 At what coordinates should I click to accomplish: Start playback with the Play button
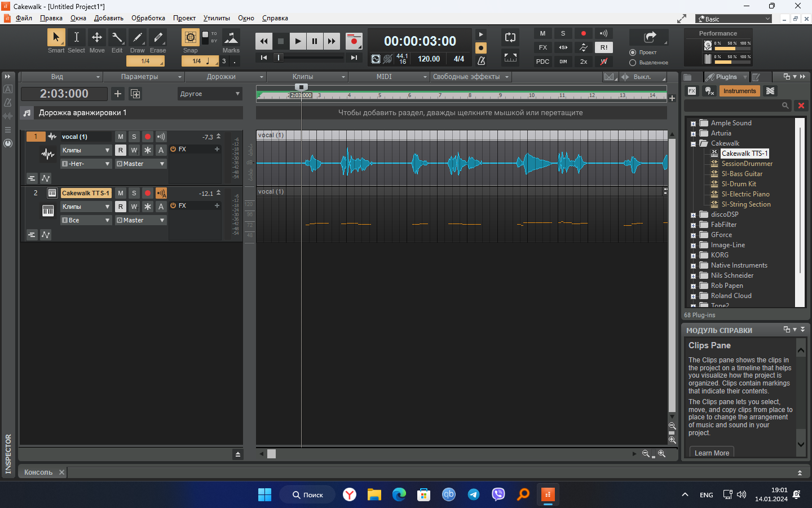tap(298, 41)
